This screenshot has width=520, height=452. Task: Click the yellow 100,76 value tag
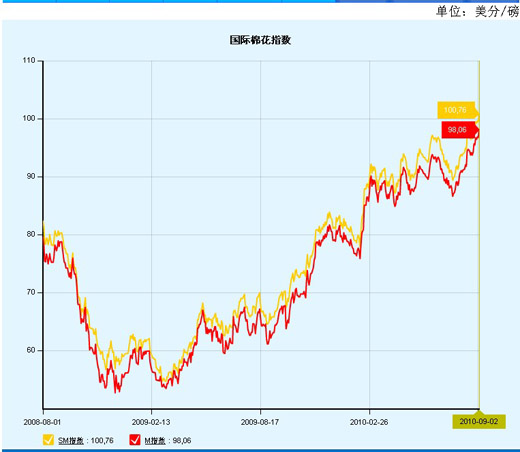(456, 110)
